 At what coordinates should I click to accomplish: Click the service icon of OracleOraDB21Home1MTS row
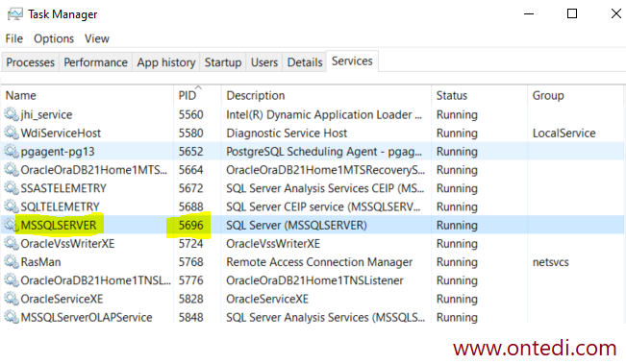coord(12,170)
